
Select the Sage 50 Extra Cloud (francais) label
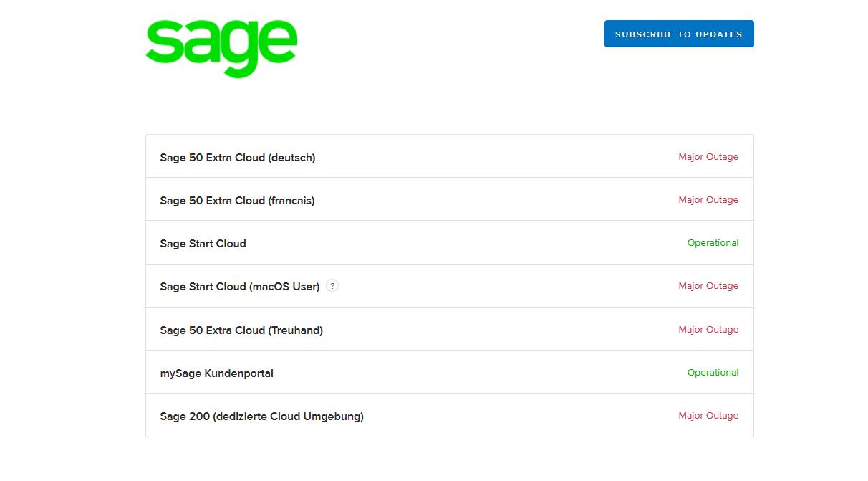click(x=237, y=201)
